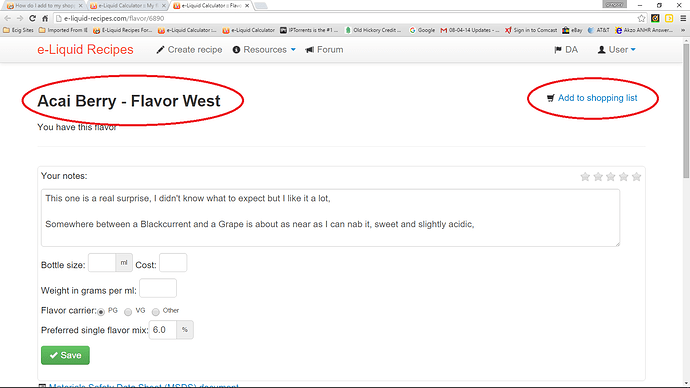
Task: Click the e-Liquid Recipes site logo
Action: (85, 50)
